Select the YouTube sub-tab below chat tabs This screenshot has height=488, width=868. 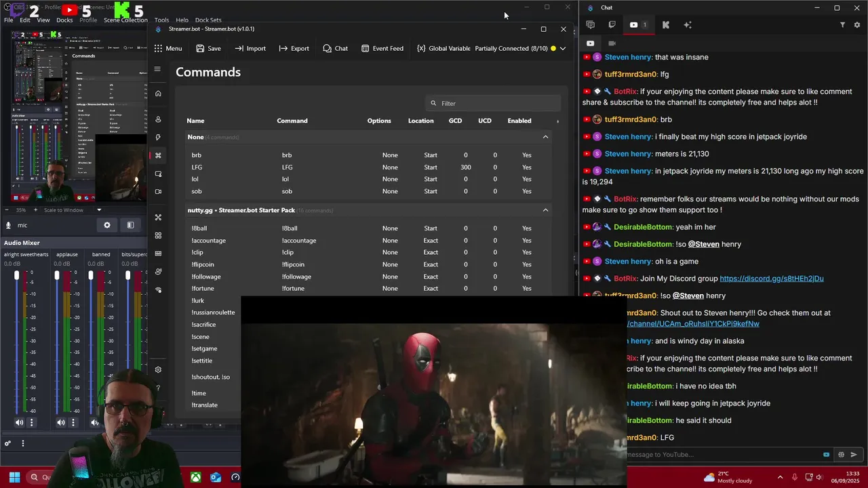pyautogui.click(x=590, y=43)
